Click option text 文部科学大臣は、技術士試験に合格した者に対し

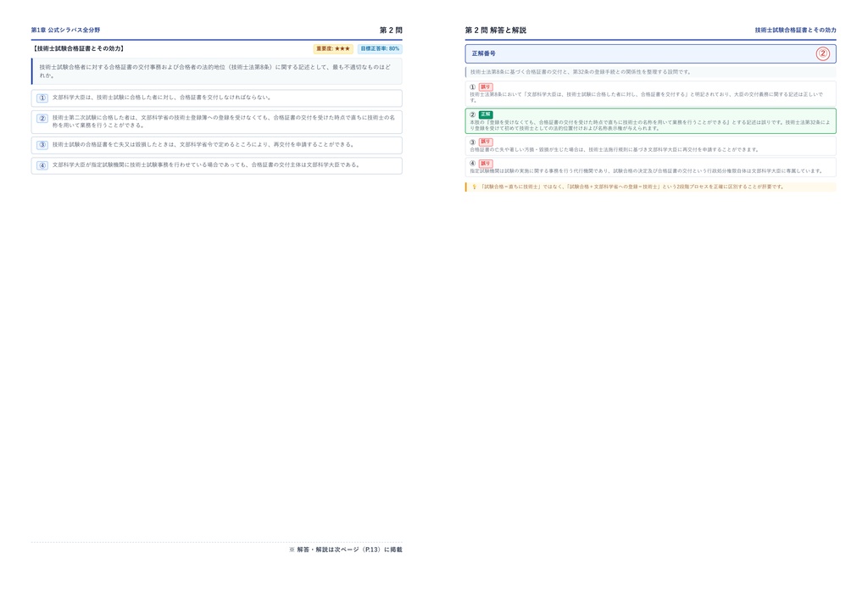click(162, 98)
